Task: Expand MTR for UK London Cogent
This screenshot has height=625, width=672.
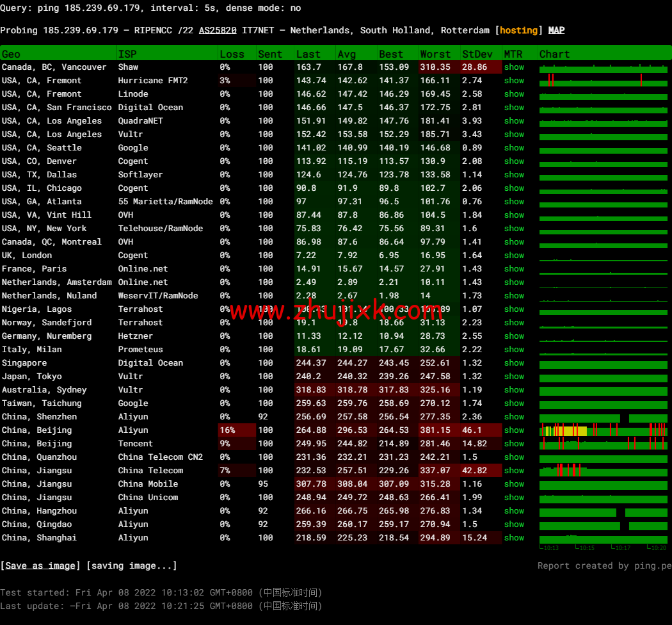Action: (513, 256)
